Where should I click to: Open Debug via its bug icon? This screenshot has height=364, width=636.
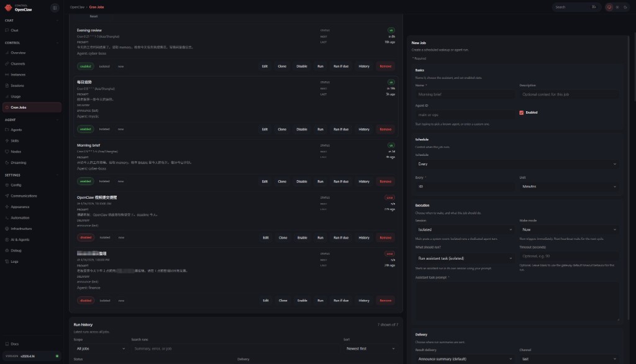(x=7, y=251)
